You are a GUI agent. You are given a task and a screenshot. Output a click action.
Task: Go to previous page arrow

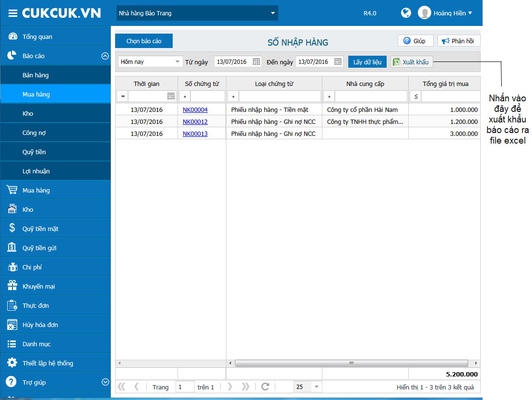point(137,387)
